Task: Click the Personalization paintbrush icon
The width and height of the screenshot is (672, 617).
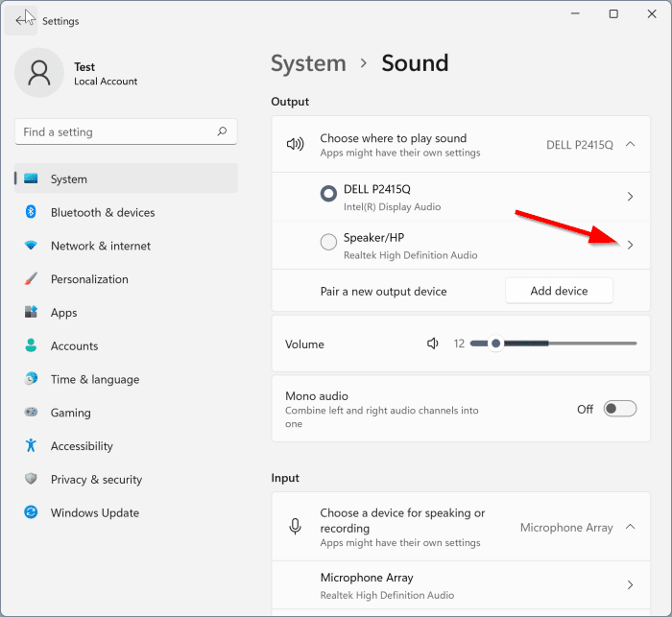Action: tap(31, 278)
